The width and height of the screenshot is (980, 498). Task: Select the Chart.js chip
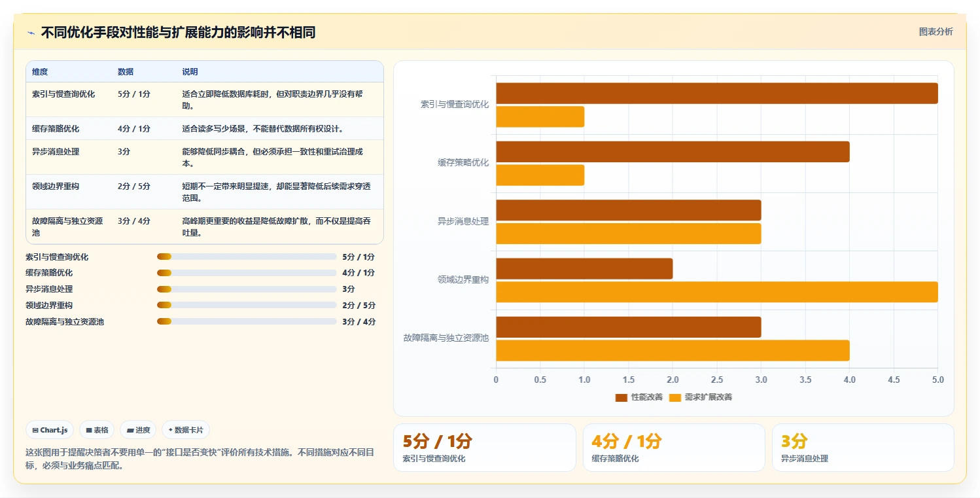coord(50,430)
